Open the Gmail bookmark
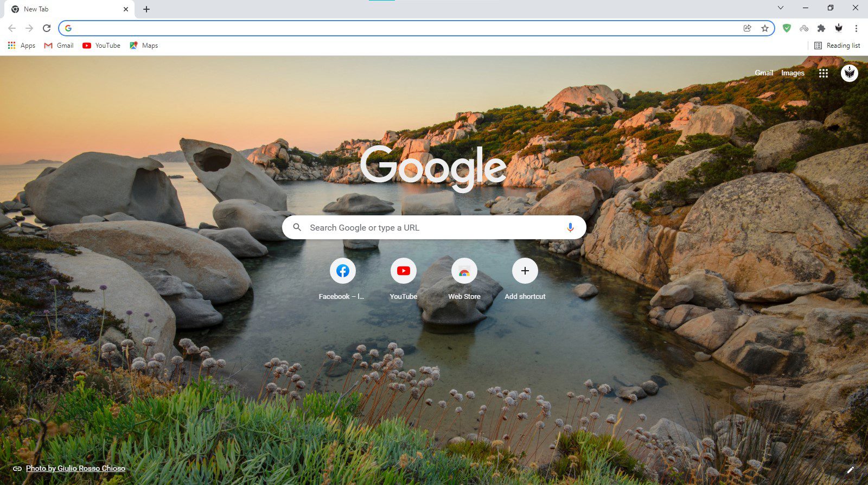The image size is (868, 485). (59, 46)
